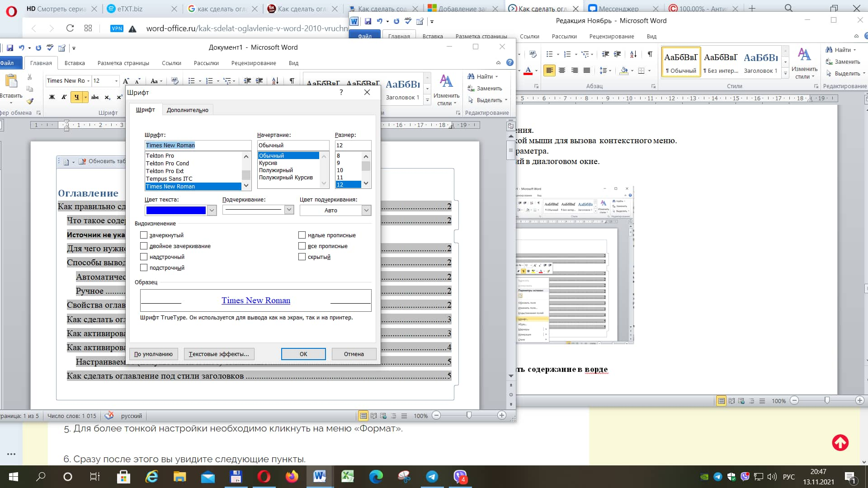The height and width of the screenshot is (488, 868).
Task: Click the Текстовые эффекты button
Action: (x=219, y=353)
